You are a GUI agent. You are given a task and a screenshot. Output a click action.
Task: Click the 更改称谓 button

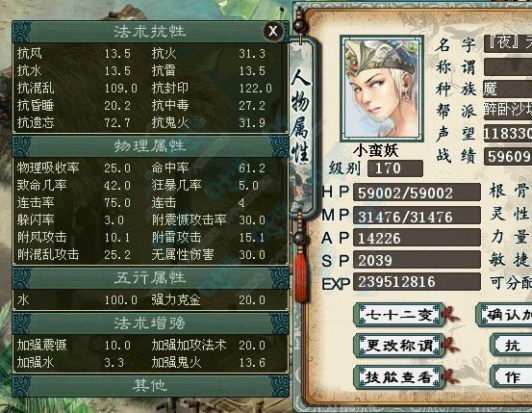399,346
